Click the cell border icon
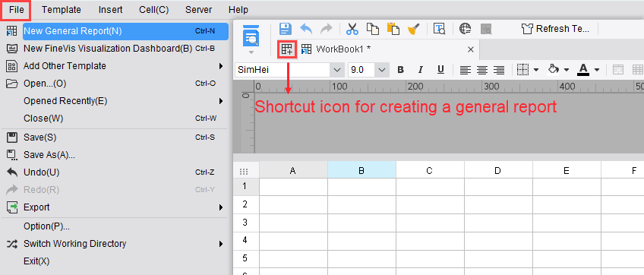This screenshot has width=644, height=275. [x=522, y=70]
